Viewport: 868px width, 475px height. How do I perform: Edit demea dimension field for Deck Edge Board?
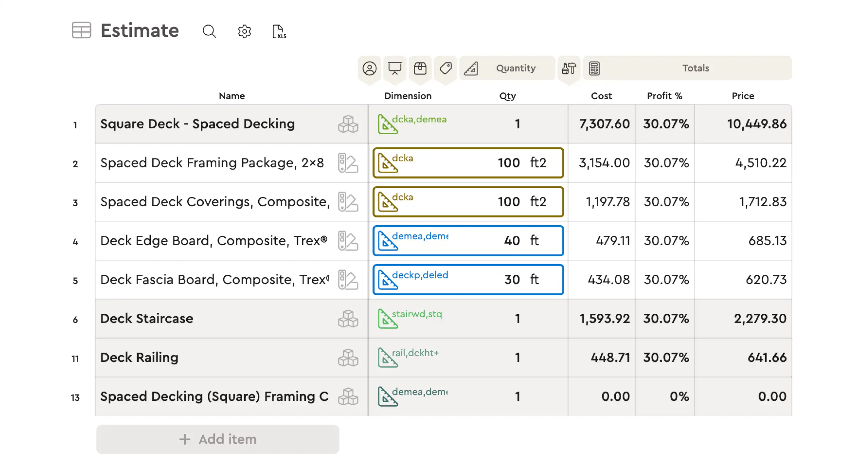pyautogui.click(x=468, y=241)
